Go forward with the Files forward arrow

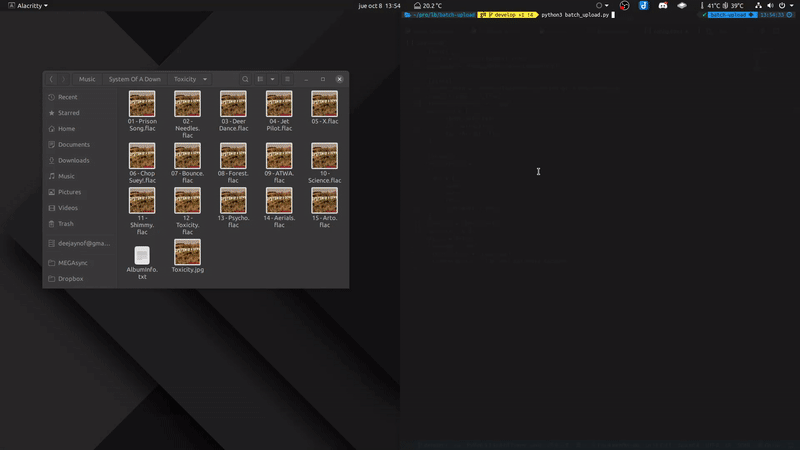pyautogui.click(x=63, y=79)
